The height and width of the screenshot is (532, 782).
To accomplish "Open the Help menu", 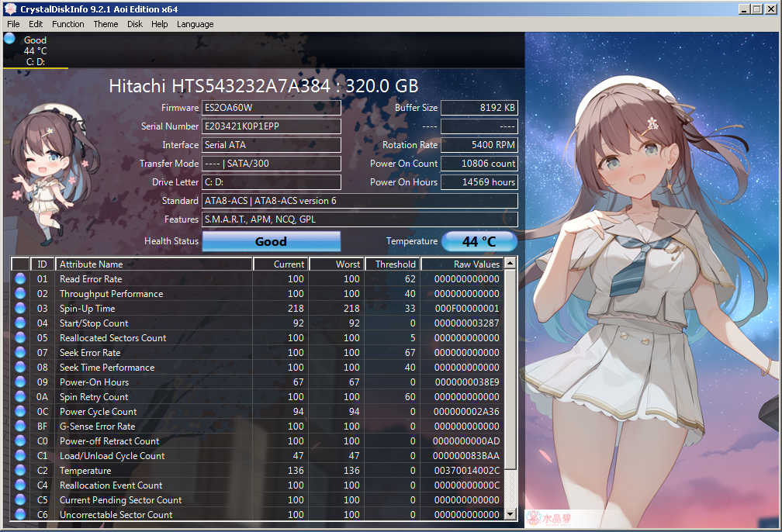I will click(160, 24).
